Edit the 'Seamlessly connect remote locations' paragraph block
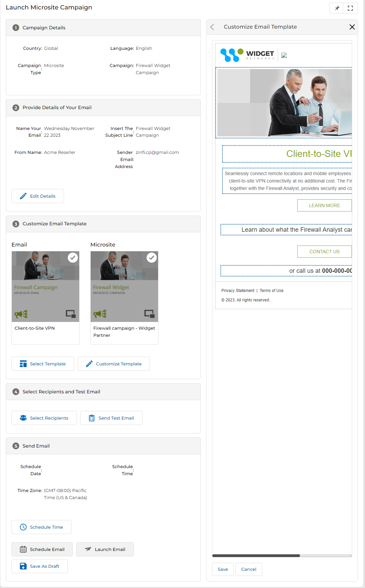Screen dimensions: 365x588 coord(287,181)
